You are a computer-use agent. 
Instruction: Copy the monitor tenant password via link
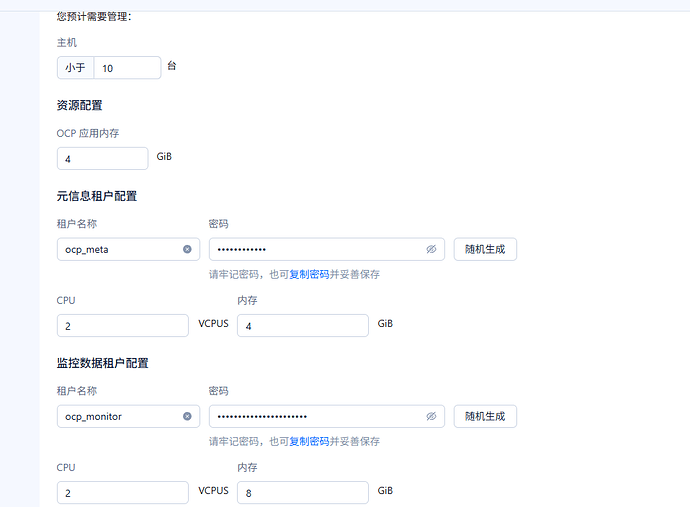click(x=309, y=441)
